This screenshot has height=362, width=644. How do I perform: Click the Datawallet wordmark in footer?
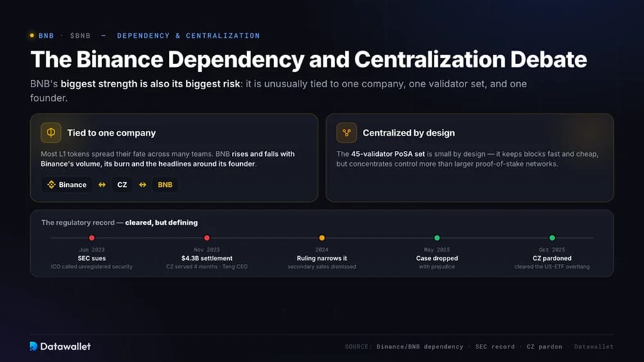[65, 347]
